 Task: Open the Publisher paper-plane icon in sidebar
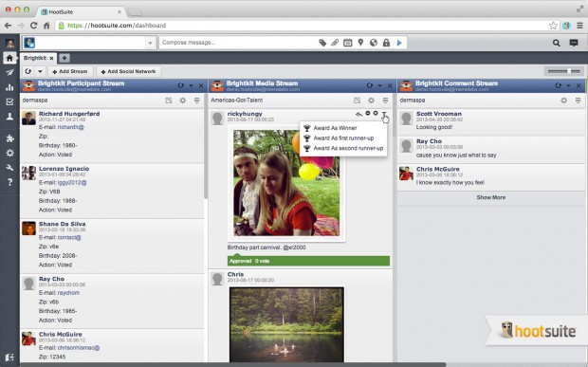[x=9, y=72]
